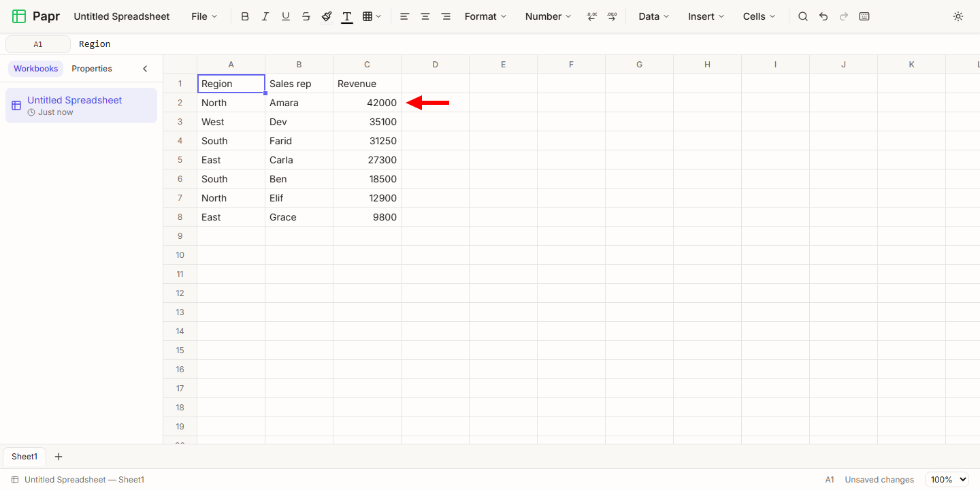Toggle bold formatting

245,16
